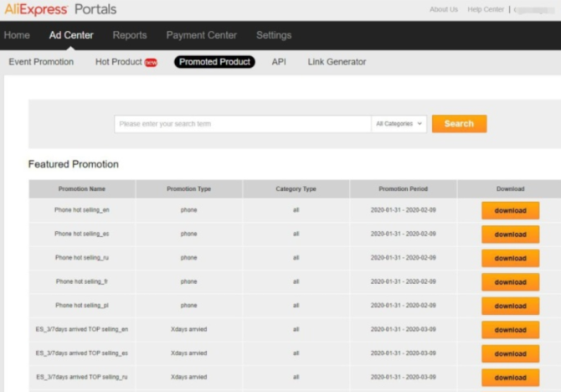Click the AliExpress Portals logo
The height and width of the screenshot is (392, 561).
(x=60, y=10)
